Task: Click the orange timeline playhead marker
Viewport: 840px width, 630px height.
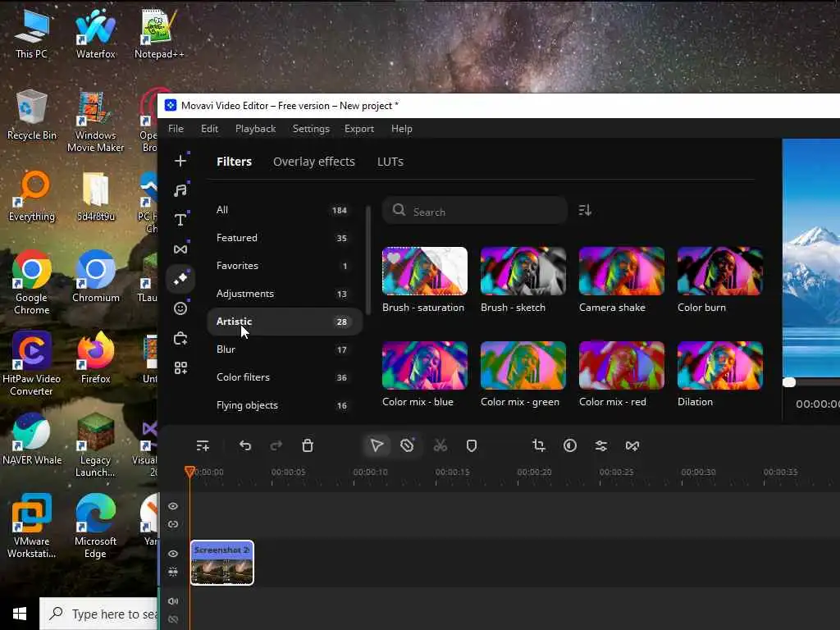Action: coord(189,472)
